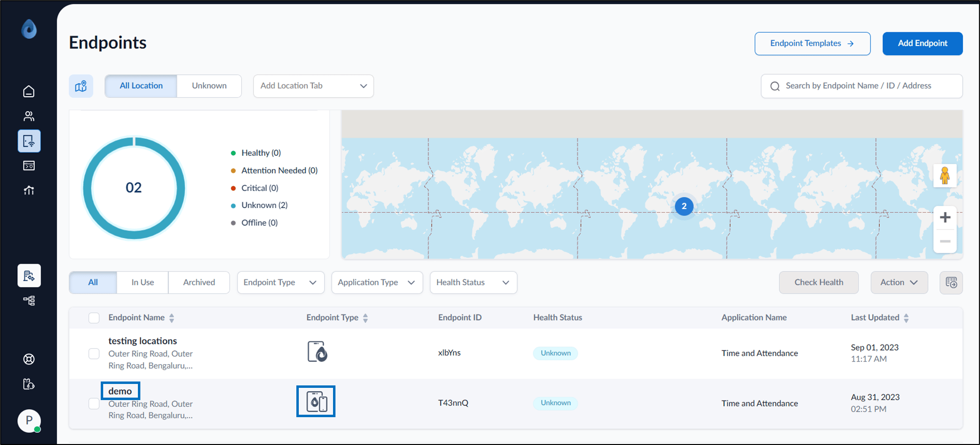
Task: Check the select-all checkbox in table header
Action: click(x=94, y=318)
